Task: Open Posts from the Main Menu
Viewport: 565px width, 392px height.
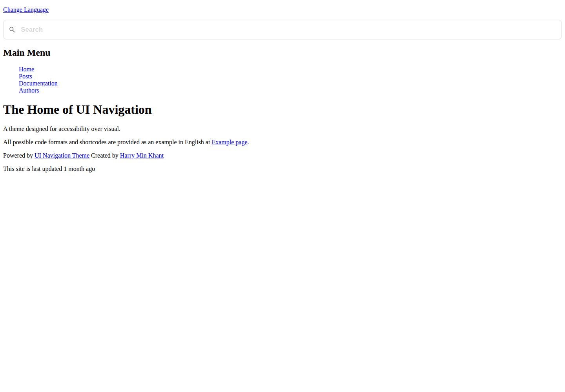Action: (26, 76)
